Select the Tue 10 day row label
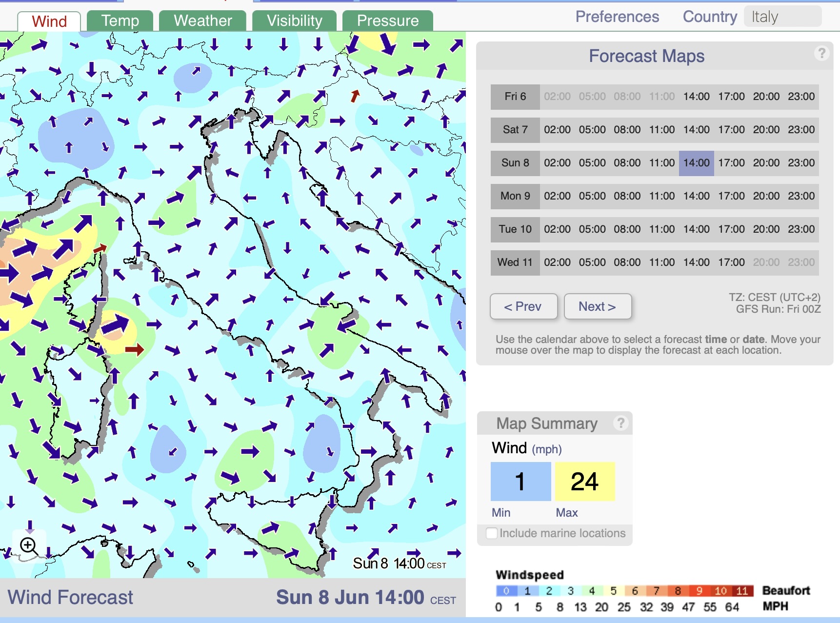 point(515,229)
